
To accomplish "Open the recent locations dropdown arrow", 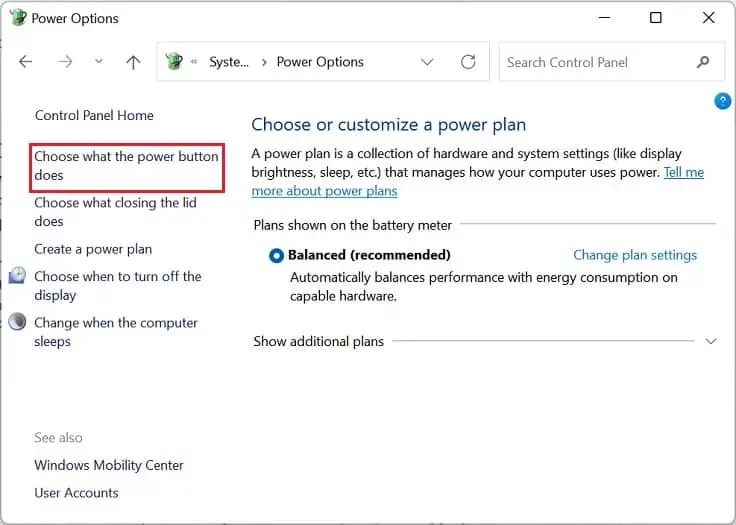I will coord(98,62).
